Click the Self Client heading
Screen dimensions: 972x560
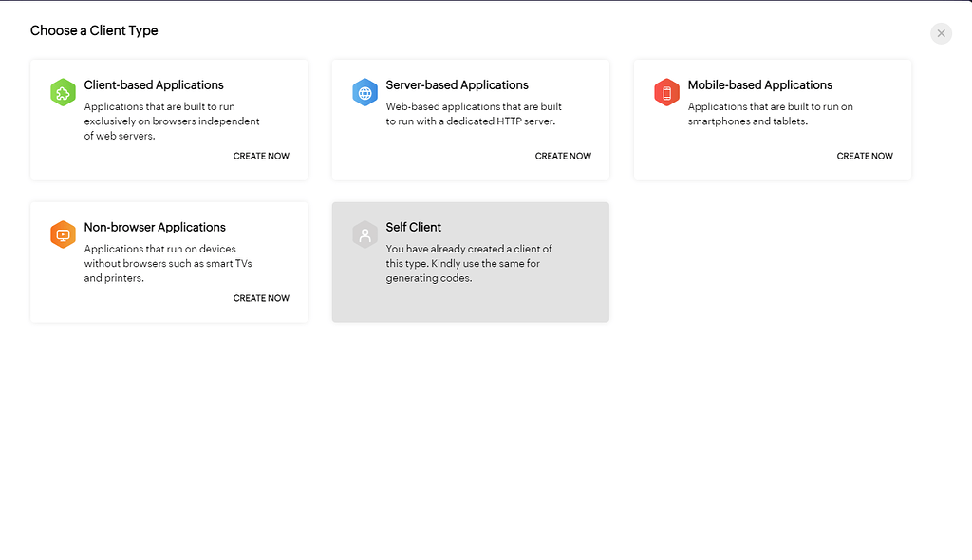pyautogui.click(x=414, y=227)
